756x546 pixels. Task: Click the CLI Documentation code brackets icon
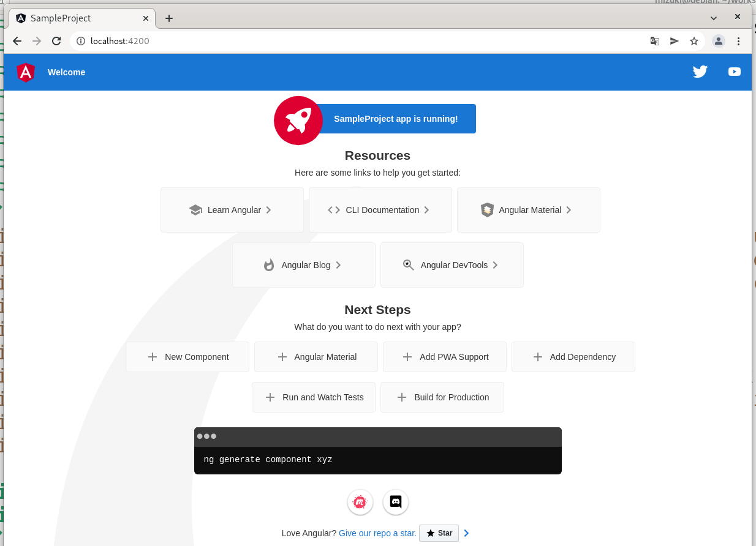point(334,210)
